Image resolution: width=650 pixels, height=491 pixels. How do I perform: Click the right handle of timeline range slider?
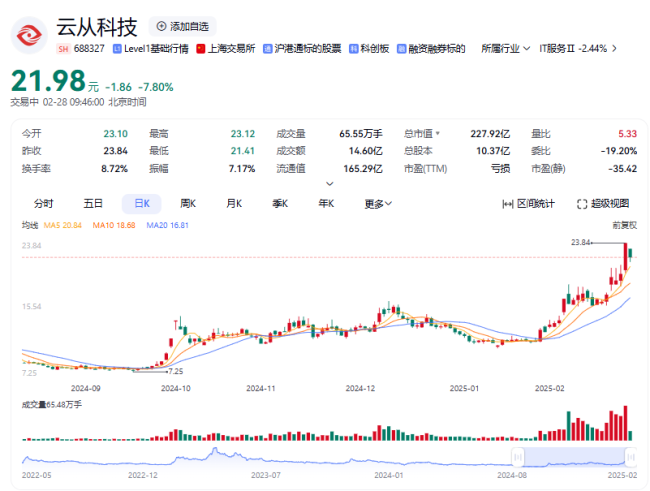(x=631, y=457)
